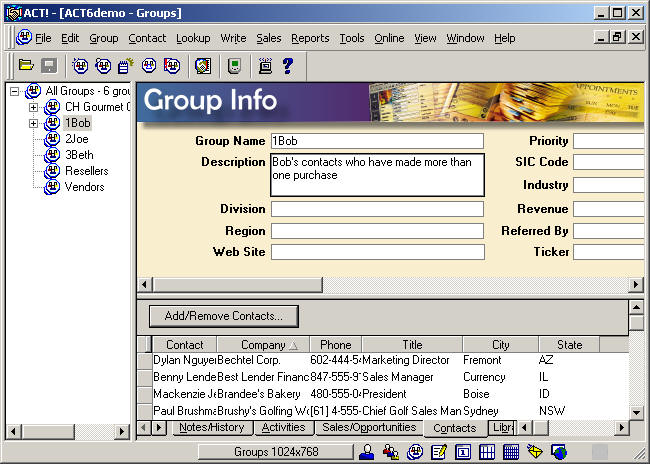Click the New Subgroup toolbar icon
The height and width of the screenshot is (464, 650).
pos(103,66)
